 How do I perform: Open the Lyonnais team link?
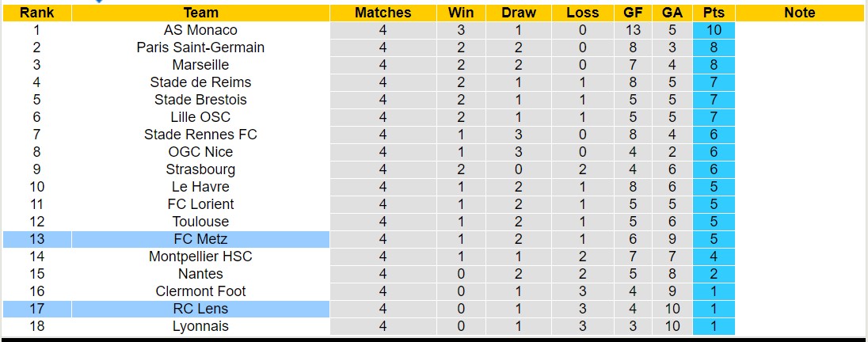(200, 326)
